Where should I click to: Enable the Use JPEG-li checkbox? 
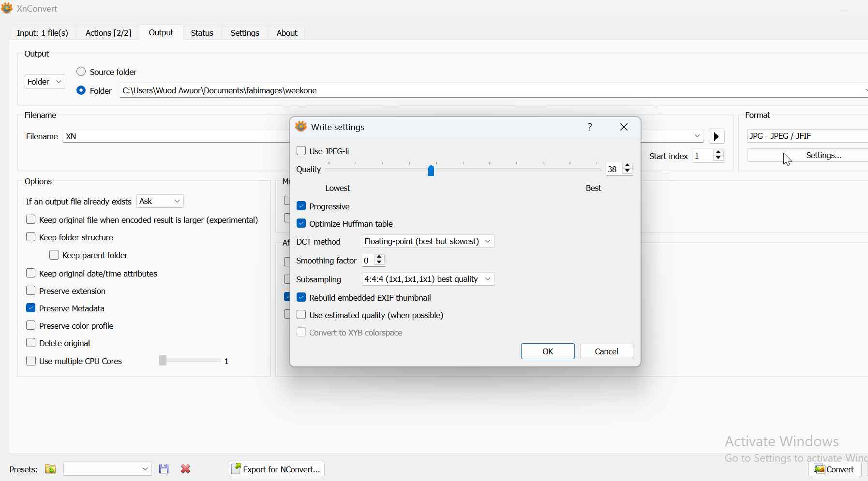[301, 151]
